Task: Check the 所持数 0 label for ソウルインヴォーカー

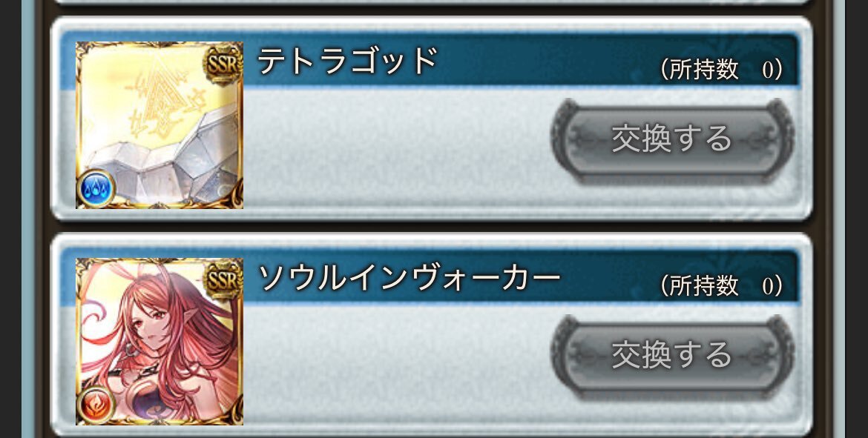Action: point(721,287)
